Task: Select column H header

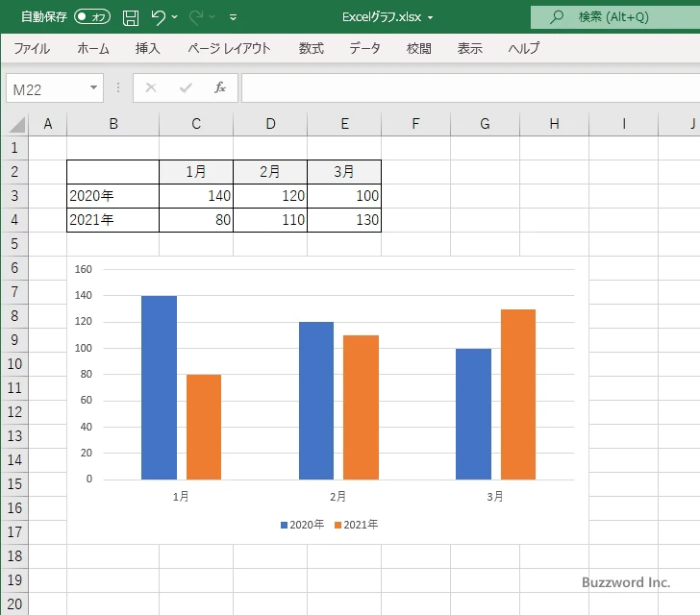Action: (x=554, y=124)
